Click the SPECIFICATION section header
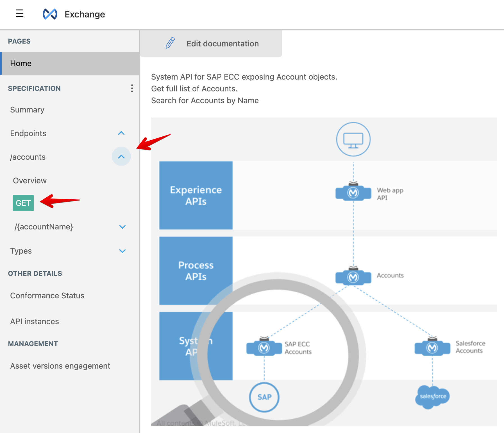Screen dimensions: 504x433 (34, 89)
